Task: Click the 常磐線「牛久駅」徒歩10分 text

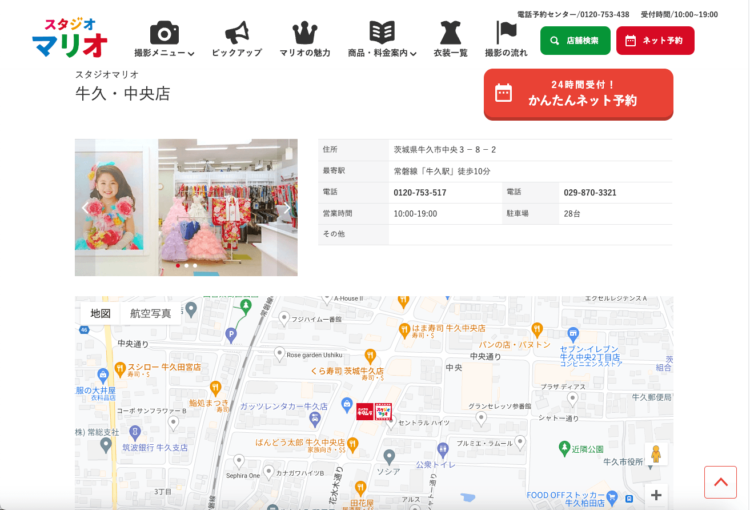Action: pyautogui.click(x=442, y=171)
